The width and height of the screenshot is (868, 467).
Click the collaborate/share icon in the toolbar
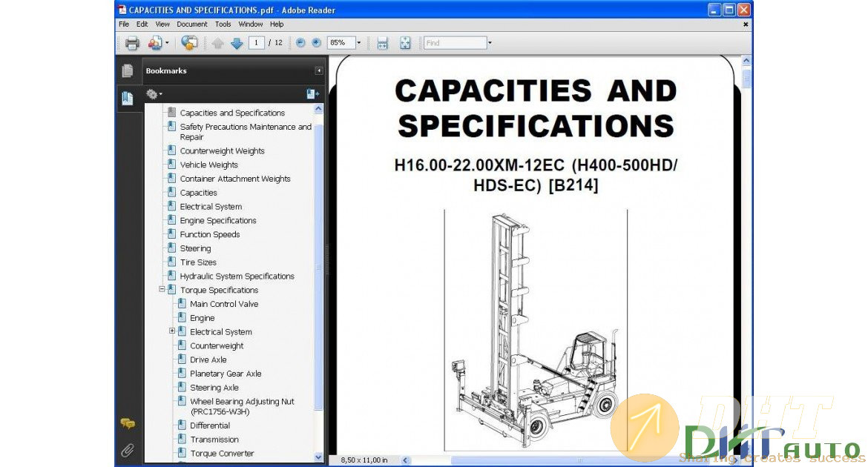click(155, 43)
